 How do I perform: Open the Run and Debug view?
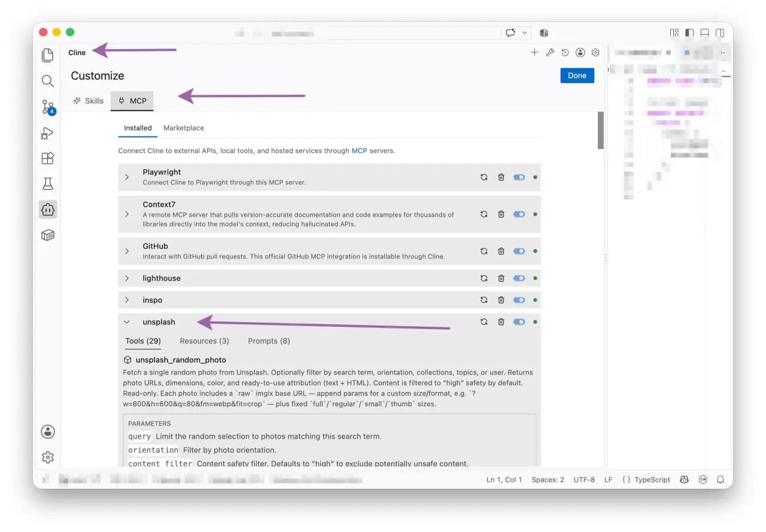click(x=48, y=133)
